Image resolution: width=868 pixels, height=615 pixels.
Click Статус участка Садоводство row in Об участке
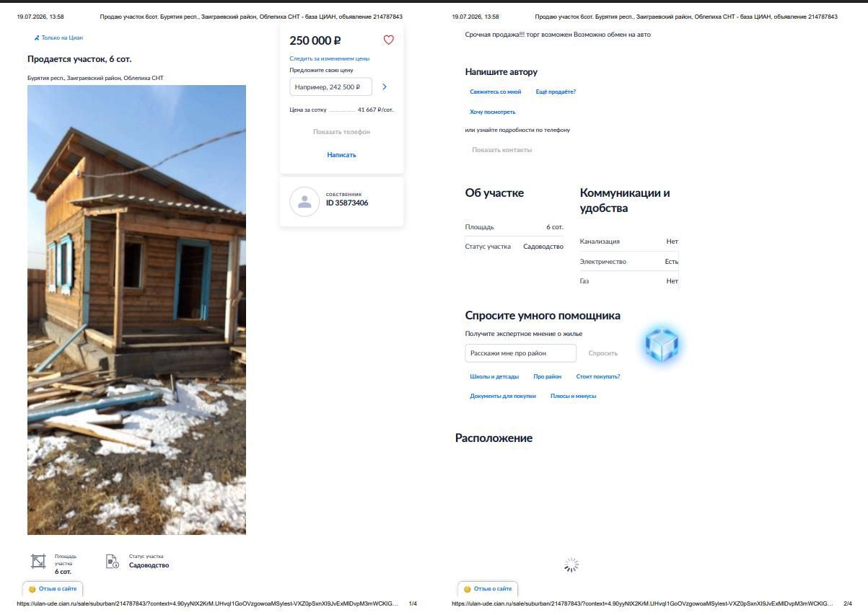[x=514, y=247]
